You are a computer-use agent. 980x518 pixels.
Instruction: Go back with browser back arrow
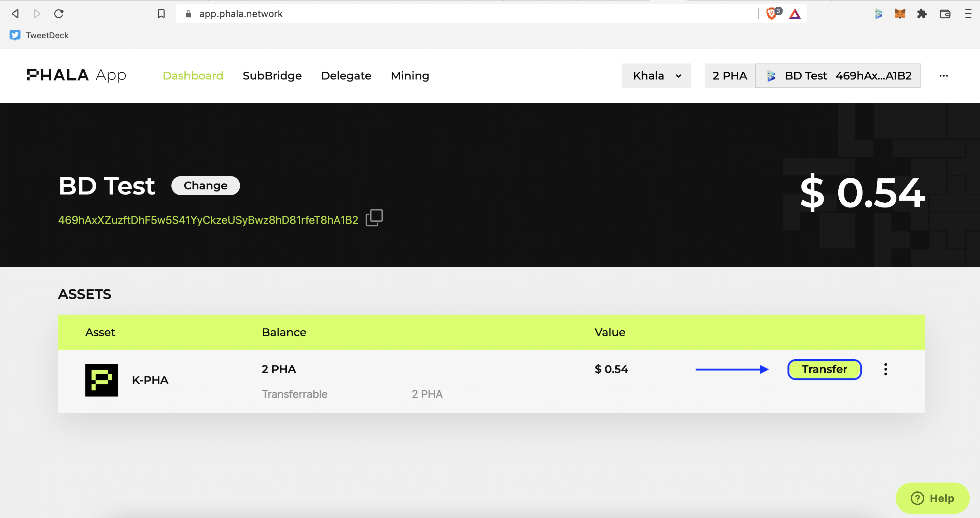pos(15,14)
